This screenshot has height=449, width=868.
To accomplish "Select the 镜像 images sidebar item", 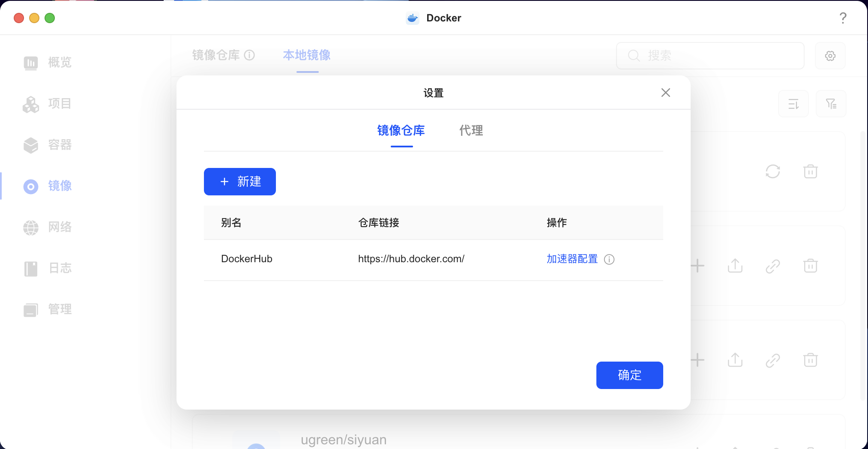I will coord(47,186).
